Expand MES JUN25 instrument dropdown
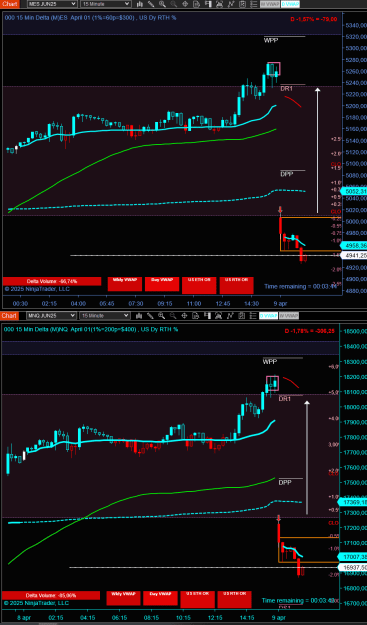 52,4
